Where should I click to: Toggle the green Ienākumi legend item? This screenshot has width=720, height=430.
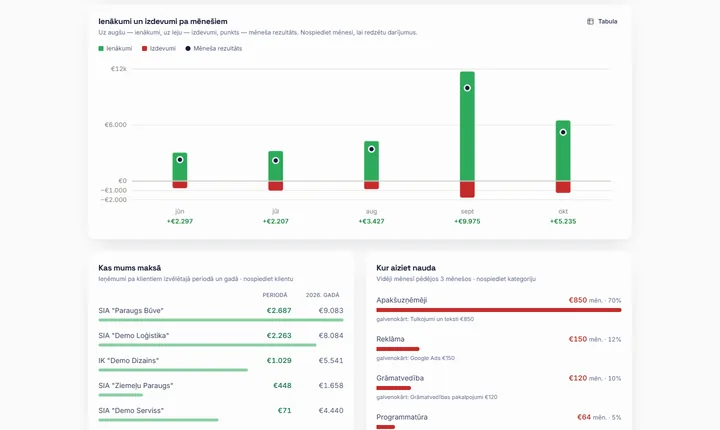115,48
